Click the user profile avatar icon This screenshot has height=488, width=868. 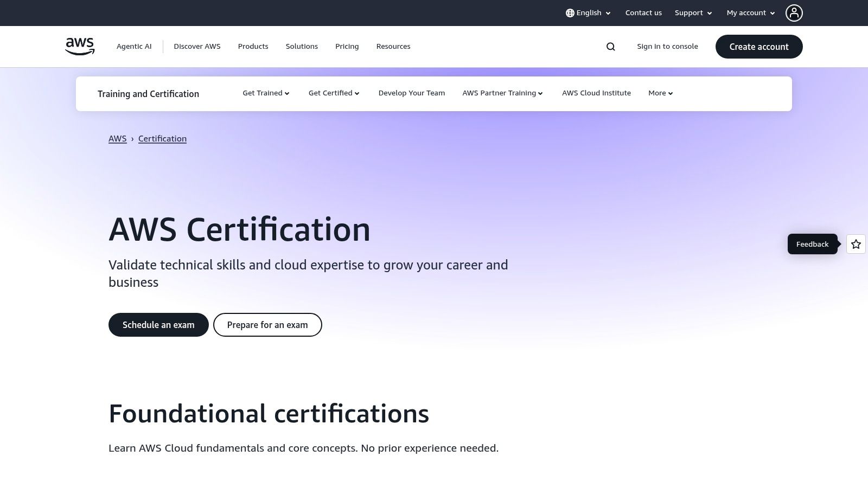(794, 13)
